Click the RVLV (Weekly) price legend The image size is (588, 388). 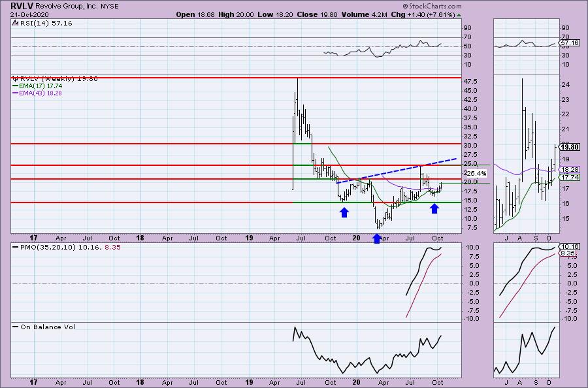(x=59, y=79)
